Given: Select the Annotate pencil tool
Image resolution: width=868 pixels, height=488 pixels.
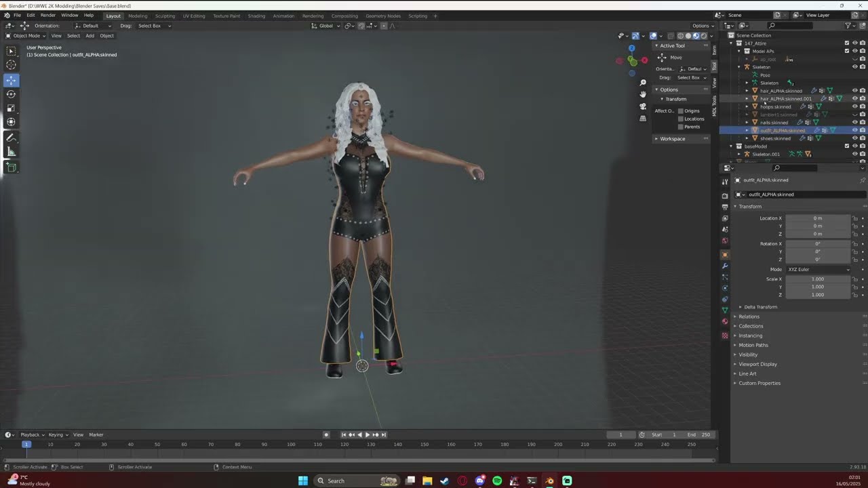Looking at the screenshot, I should pos(11,138).
